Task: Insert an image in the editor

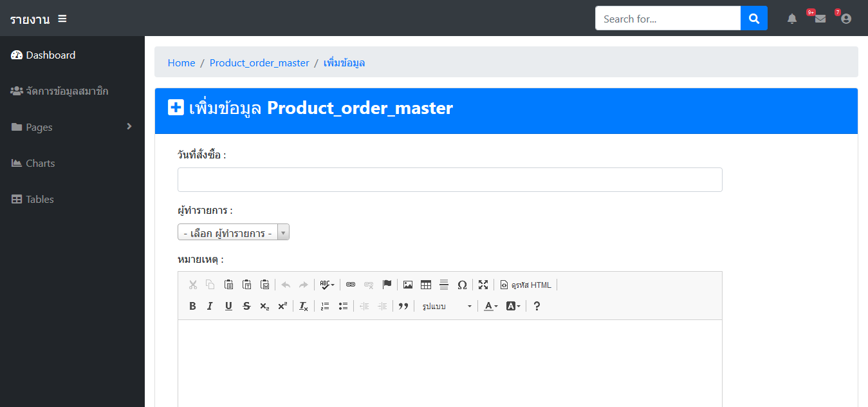Action: [x=408, y=284]
